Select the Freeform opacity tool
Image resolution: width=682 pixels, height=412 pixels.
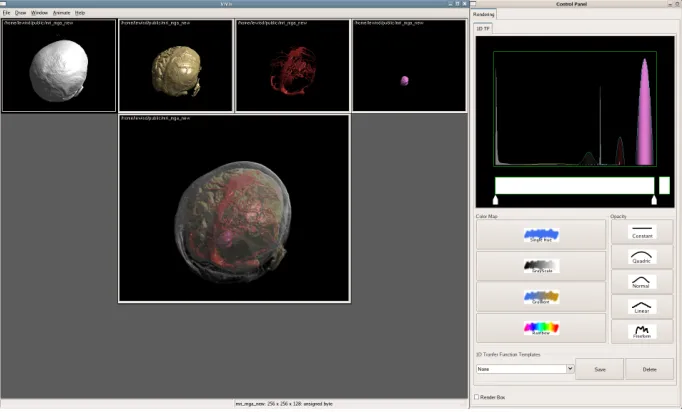click(642, 332)
